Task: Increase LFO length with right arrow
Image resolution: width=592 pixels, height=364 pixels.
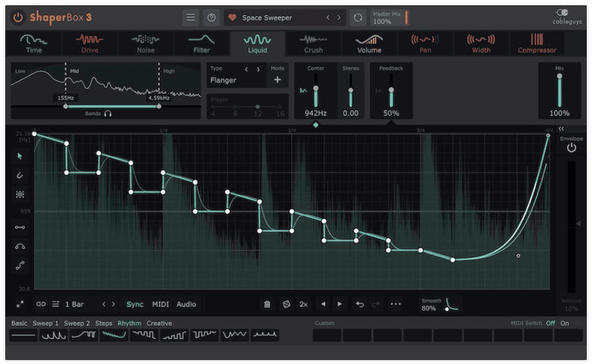Action: click(113, 304)
